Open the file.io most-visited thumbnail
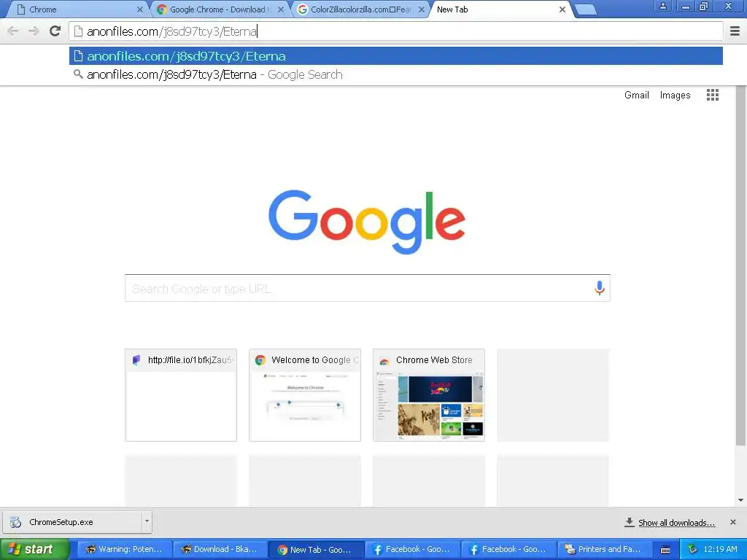Screen dimensions: 747x560 [181, 395]
